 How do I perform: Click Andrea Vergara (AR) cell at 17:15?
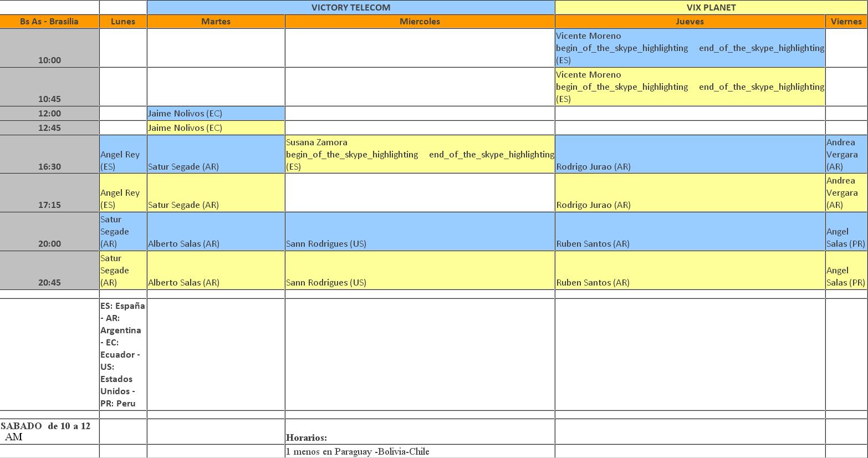[846, 192]
